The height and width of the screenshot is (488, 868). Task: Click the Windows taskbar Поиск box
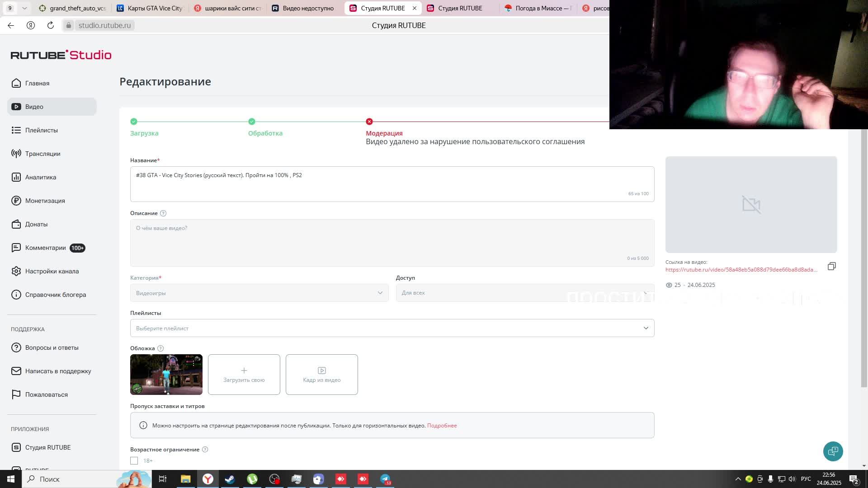tap(87, 479)
